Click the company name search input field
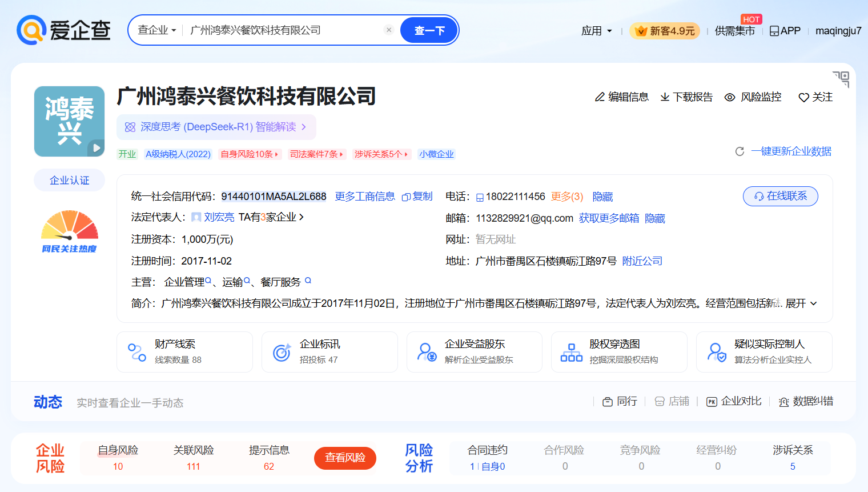Image resolution: width=868 pixels, height=492 pixels. coord(283,30)
